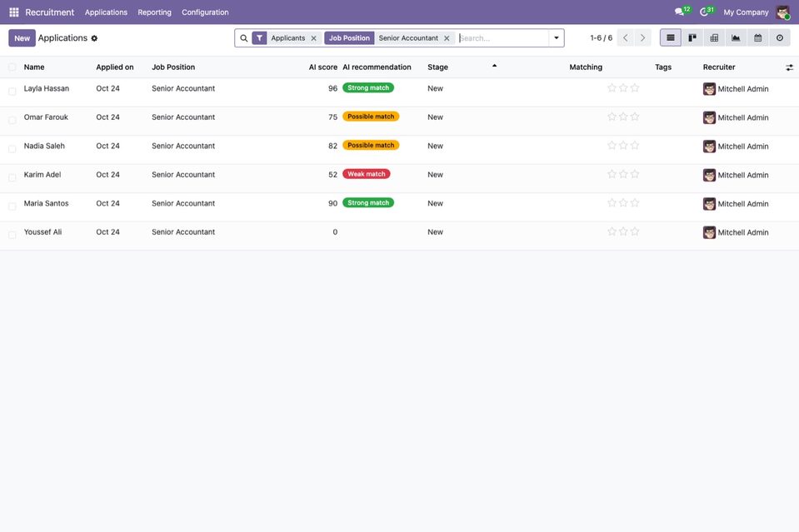Set third star for Maria Santos matching
The width and height of the screenshot is (799, 532).
(634, 202)
